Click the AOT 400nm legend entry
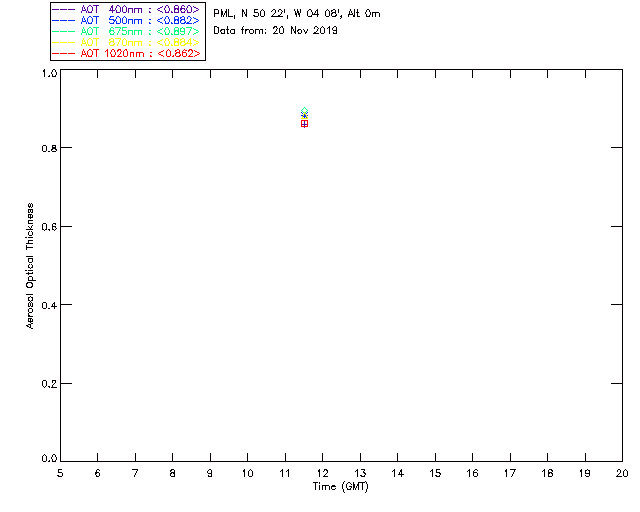This screenshot has width=640, height=512. 126,9
